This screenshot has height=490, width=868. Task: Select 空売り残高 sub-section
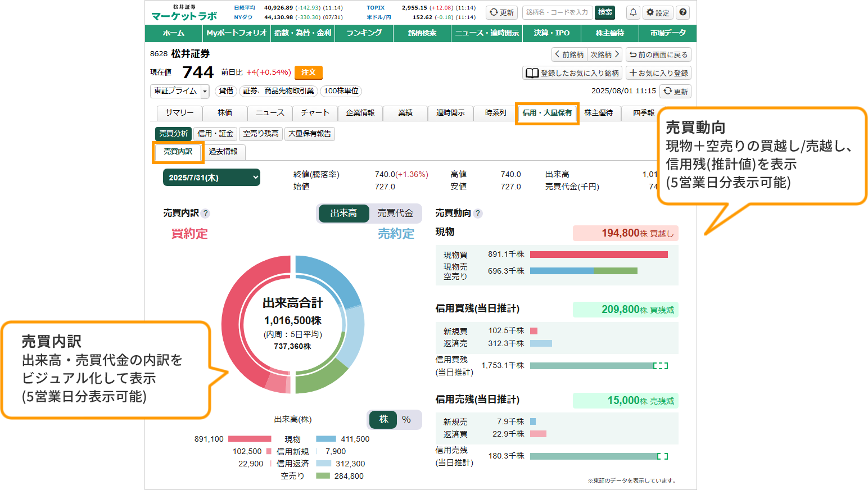tap(261, 133)
